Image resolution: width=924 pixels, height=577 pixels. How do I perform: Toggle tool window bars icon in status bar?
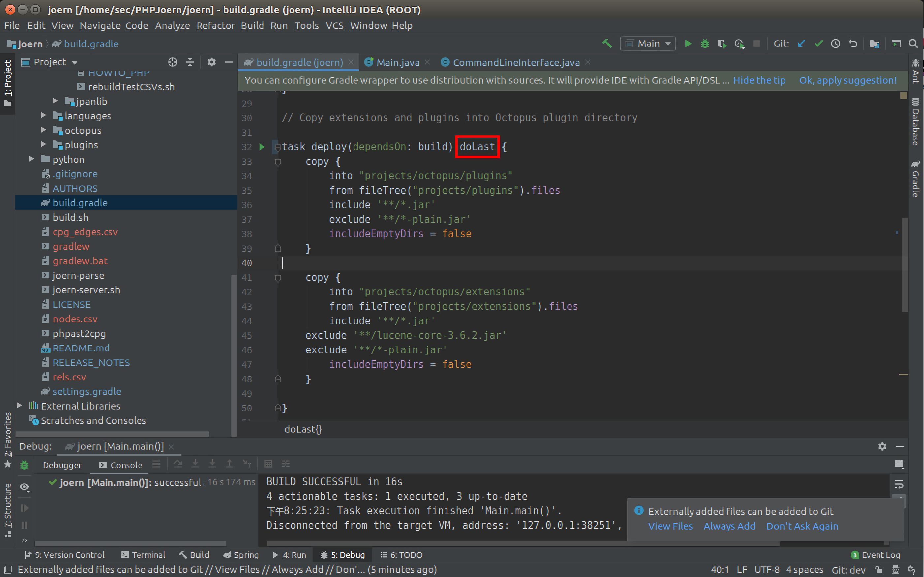coord(8,570)
